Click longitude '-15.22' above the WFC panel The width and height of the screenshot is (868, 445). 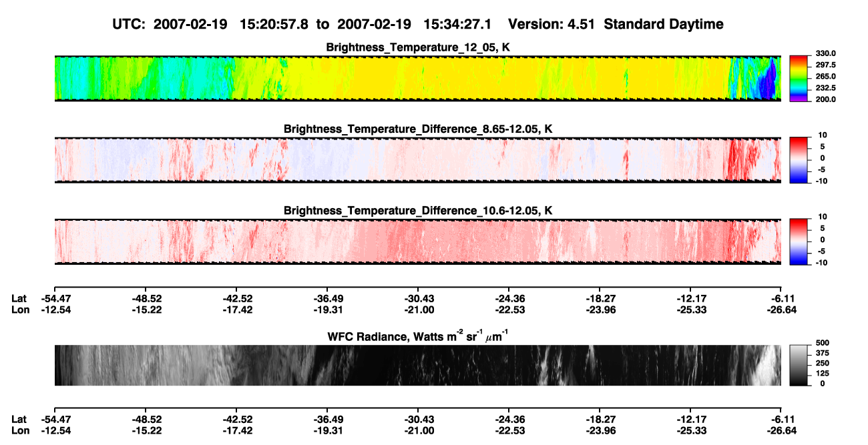146,310
